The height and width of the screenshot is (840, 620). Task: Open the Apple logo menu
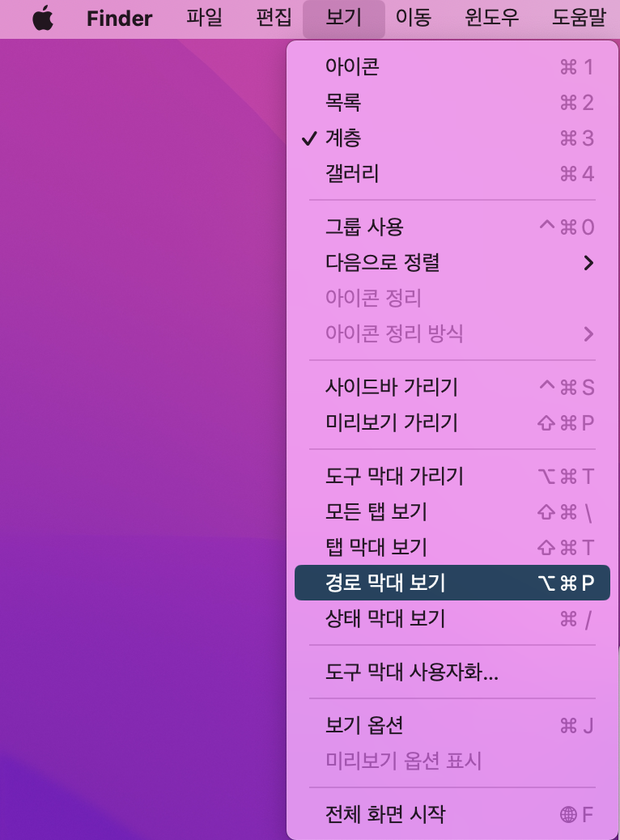[x=43, y=19]
